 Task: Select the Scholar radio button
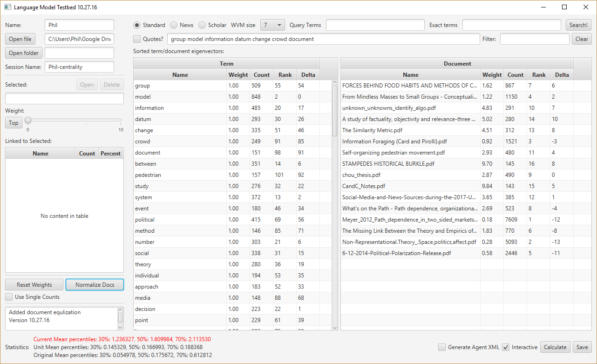pyautogui.click(x=202, y=25)
